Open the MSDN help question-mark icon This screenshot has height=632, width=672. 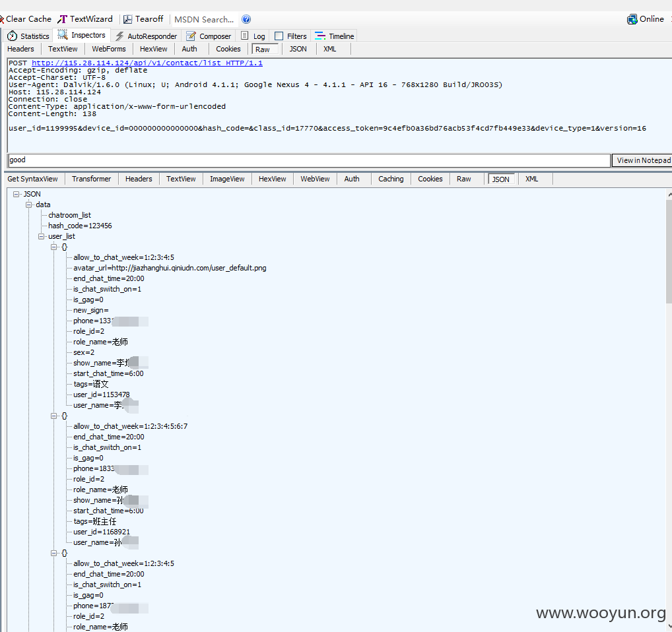246,19
